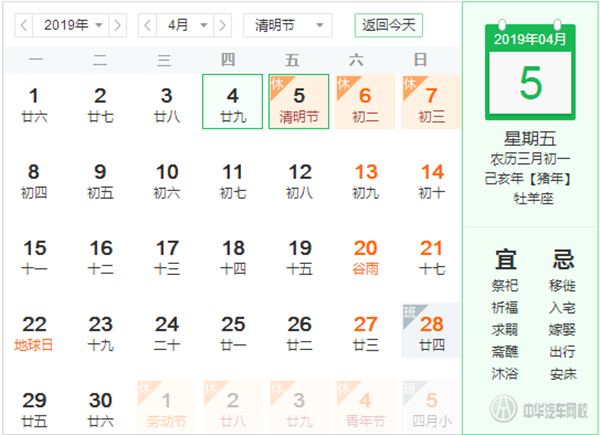Expand the 清明节 holiday dropdown
The height and width of the screenshot is (435, 600).
(288, 24)
